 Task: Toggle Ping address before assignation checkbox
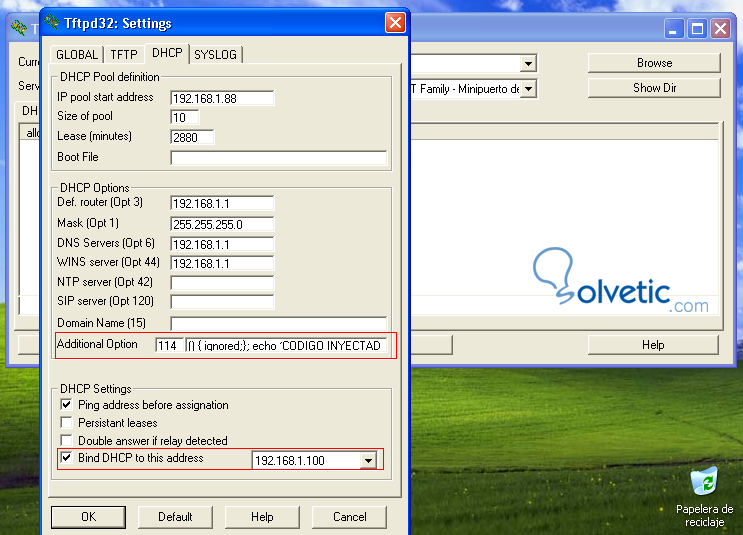pyautogui.click(x=66, y=405)
